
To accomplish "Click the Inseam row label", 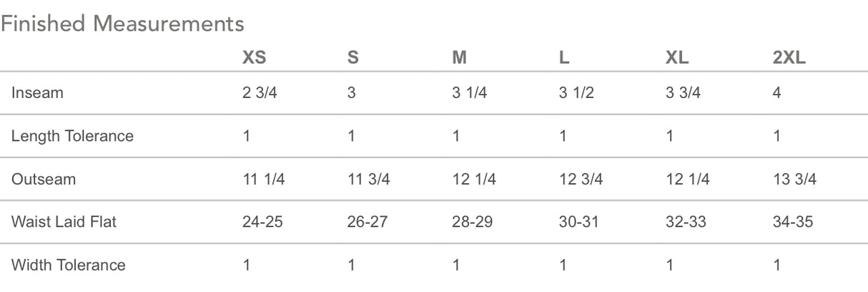I will click(36, 93).
